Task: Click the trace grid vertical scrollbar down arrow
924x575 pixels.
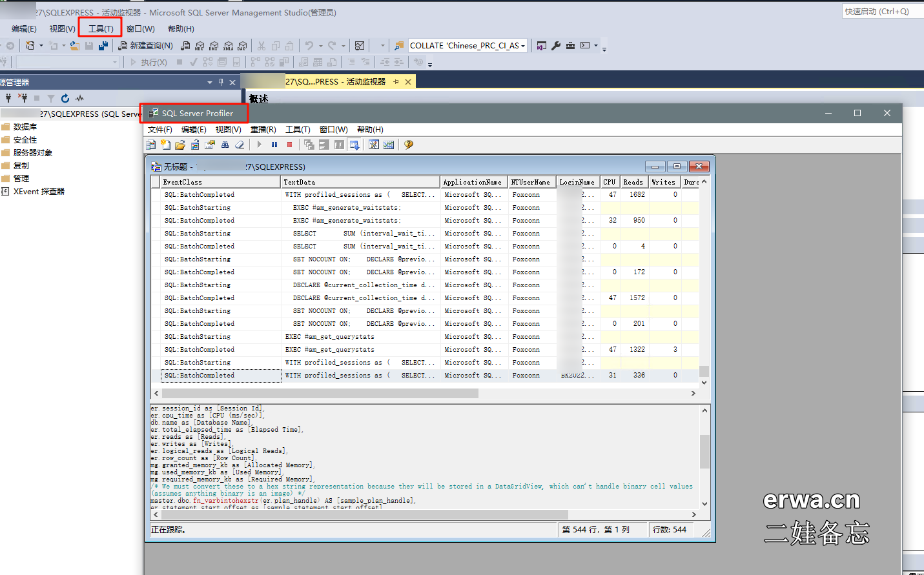Action: click(x=704, y=383)
